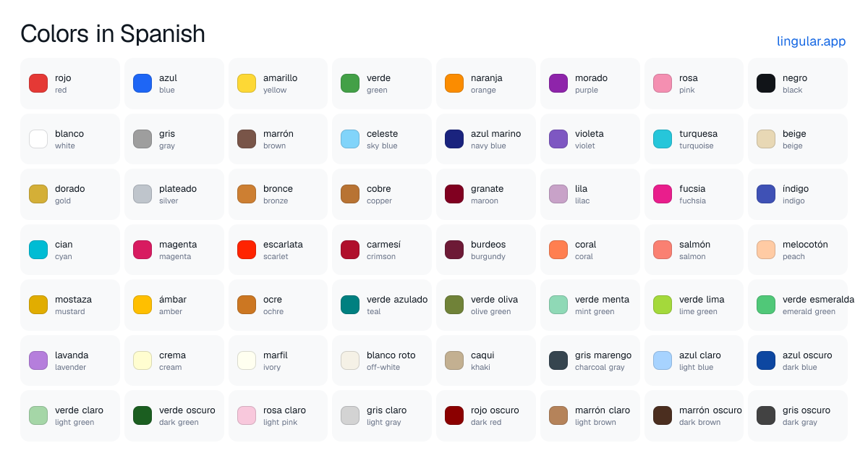868x456 pixels.
Task: Select the turquesa turquoise swatch
Action: (x=663, y=139)
